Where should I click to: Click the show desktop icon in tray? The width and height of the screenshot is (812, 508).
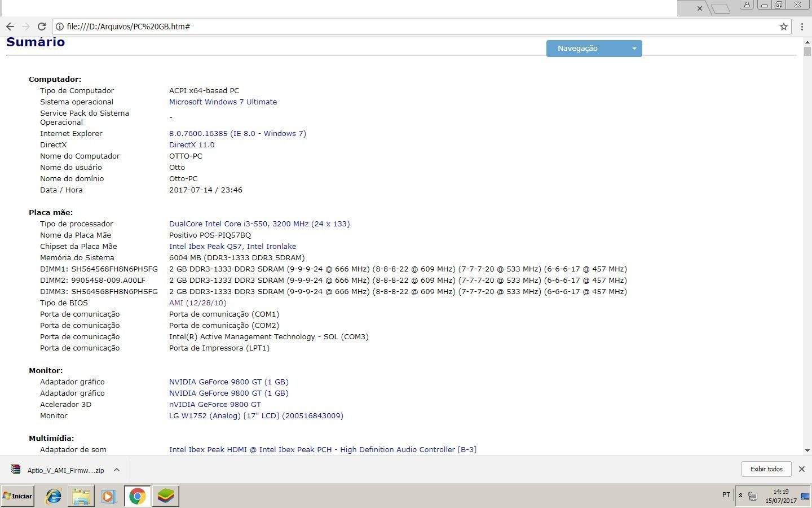coord(806,496)
